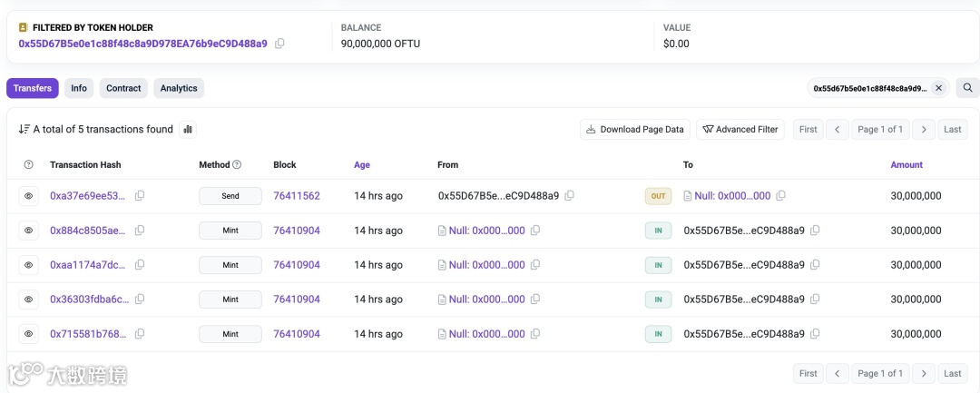Open the Advanced Filter
The width and height of the screenshot is (980, 393).
tap(740, 129)
